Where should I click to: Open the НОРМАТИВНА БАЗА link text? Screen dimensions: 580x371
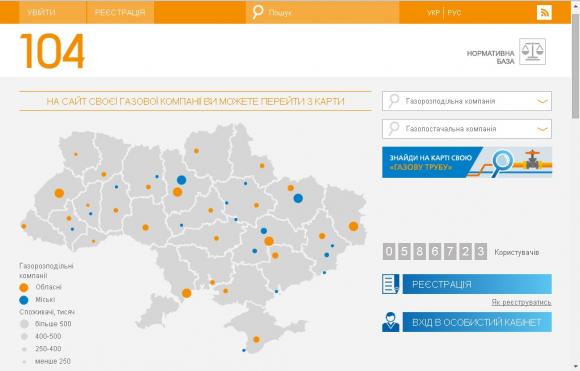coord(490,57)
